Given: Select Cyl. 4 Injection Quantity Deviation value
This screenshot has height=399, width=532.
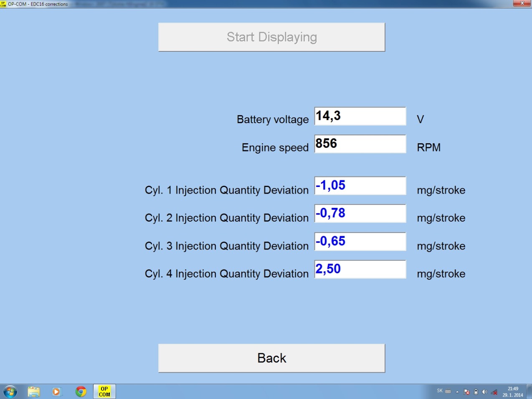Looking at the screenshot, I should click(x=360, y=269).
